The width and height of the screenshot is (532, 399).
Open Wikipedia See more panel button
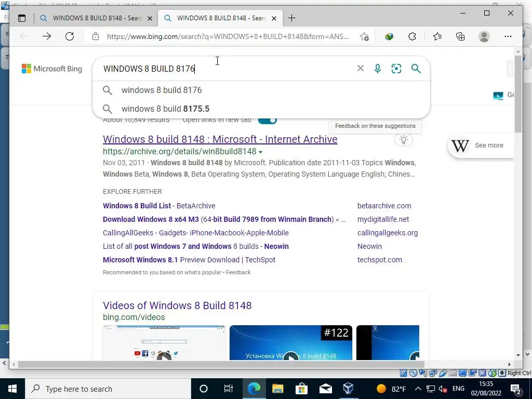coord(481,145)
